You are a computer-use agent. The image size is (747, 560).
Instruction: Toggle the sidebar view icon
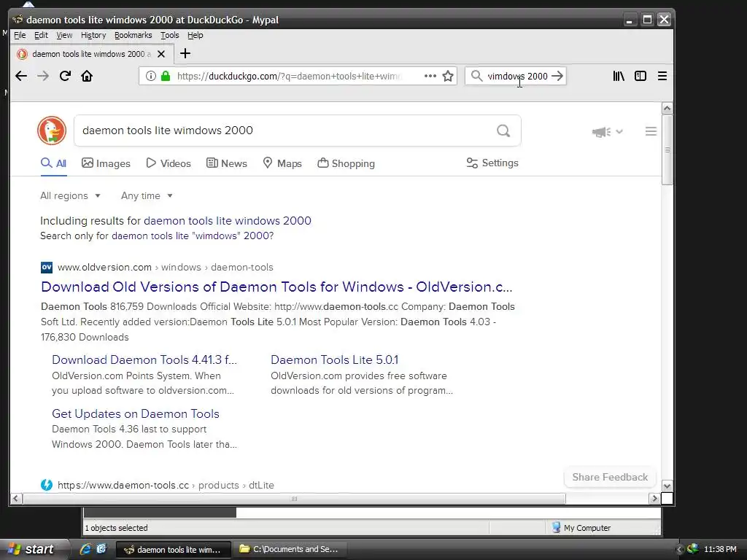640,76
